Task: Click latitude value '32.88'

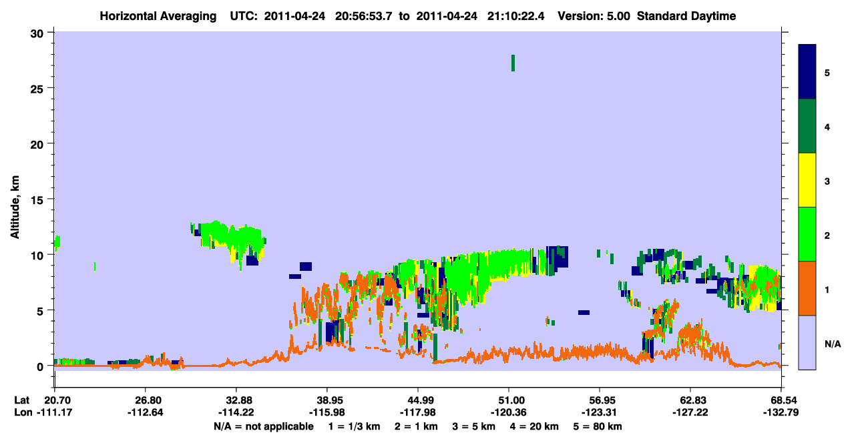Action: coord(239,400)
